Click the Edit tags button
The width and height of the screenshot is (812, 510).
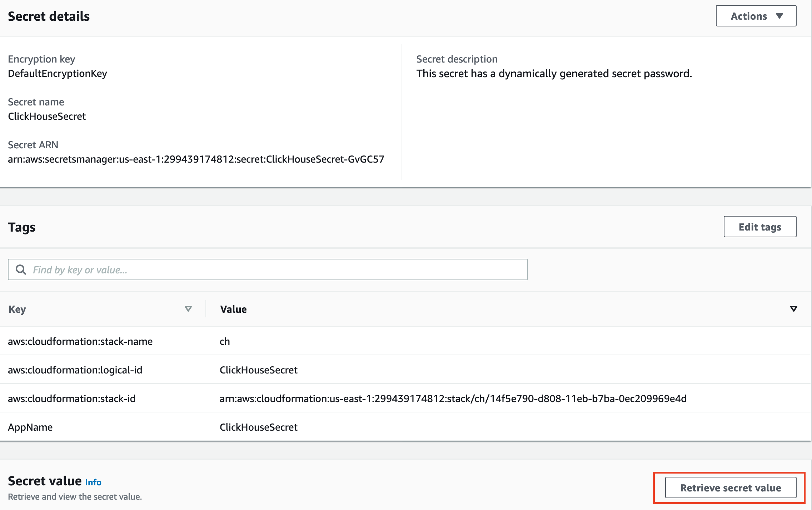[x=760, y=227]
